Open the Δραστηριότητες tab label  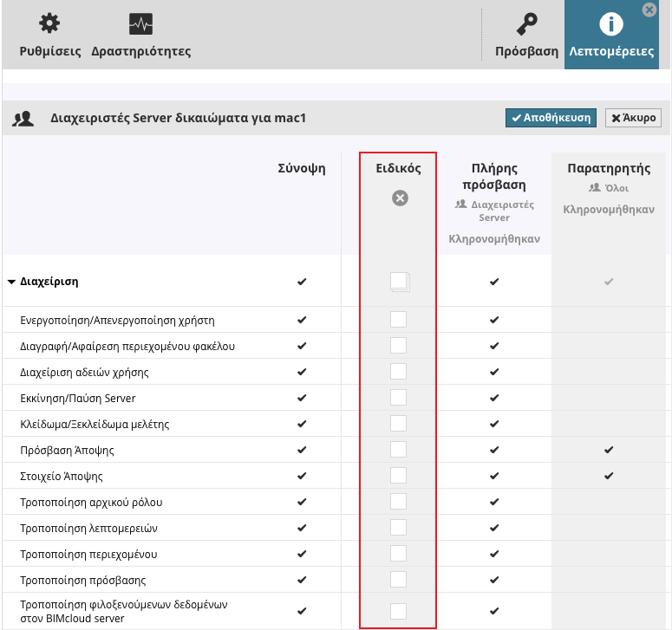[x=140, y=51]
